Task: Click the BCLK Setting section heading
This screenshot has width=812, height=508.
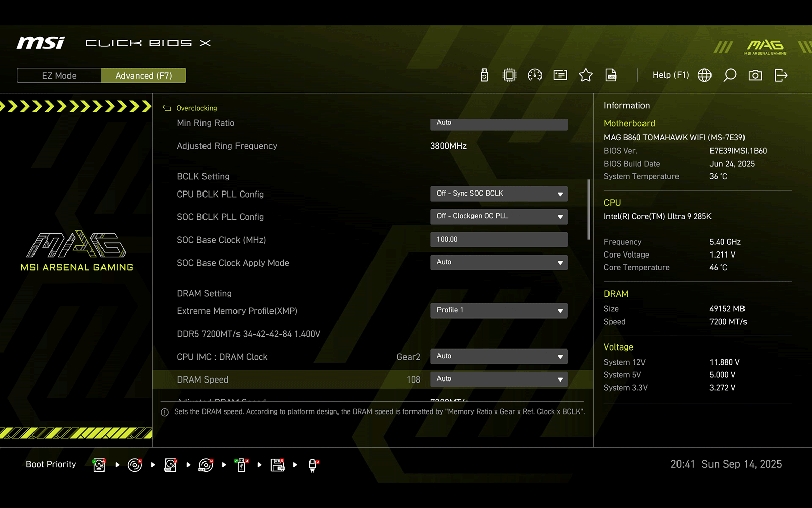Action: [x=203, y=176]
